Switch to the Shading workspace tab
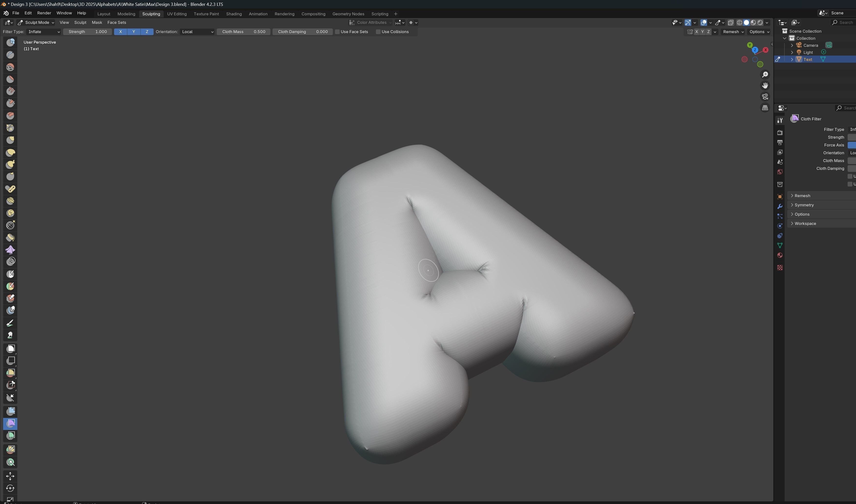The height and width of the screenshot is (504, 856). click(x=234, y=14)
